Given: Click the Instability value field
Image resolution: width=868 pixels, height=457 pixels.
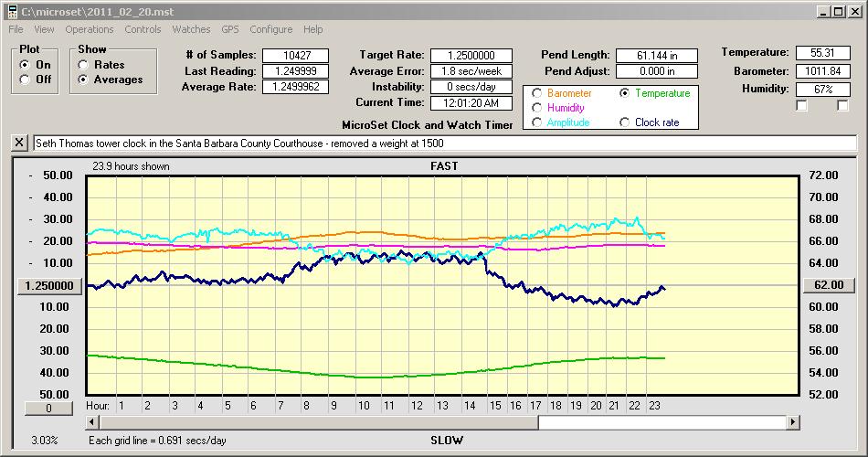Looking at the screenshot, I should [x=471, y=87].
